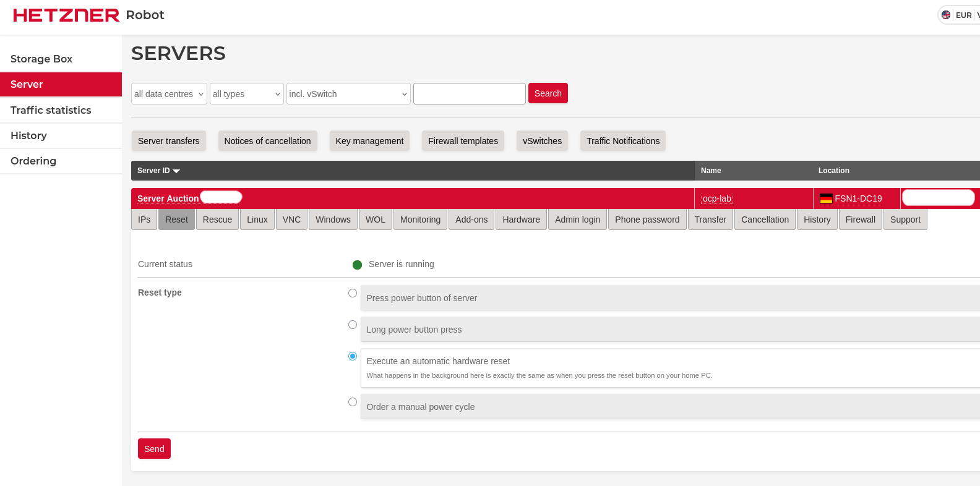The width and height of the screenshot is (980, 486).
Task: Open the Phone password tab
Action: coord(647,220)
